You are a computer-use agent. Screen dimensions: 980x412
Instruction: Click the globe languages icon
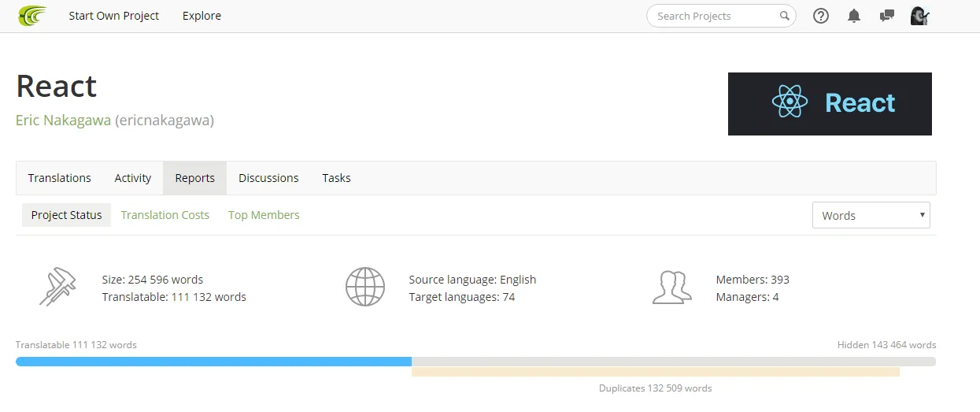point(365,287)
